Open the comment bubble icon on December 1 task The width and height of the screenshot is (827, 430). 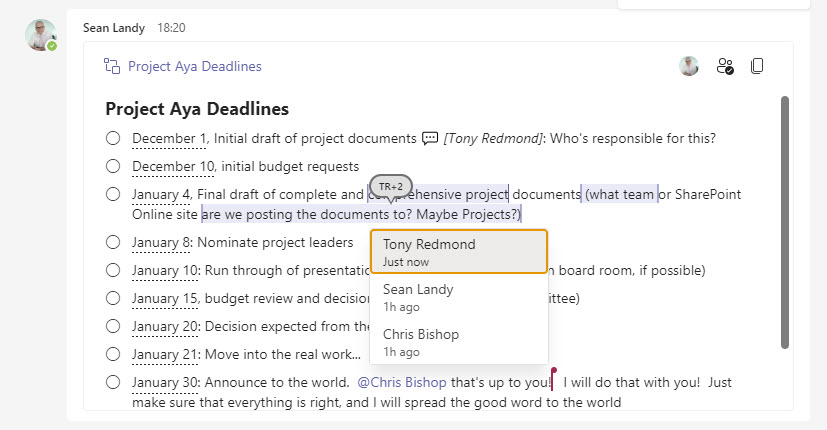click(430, 138)
